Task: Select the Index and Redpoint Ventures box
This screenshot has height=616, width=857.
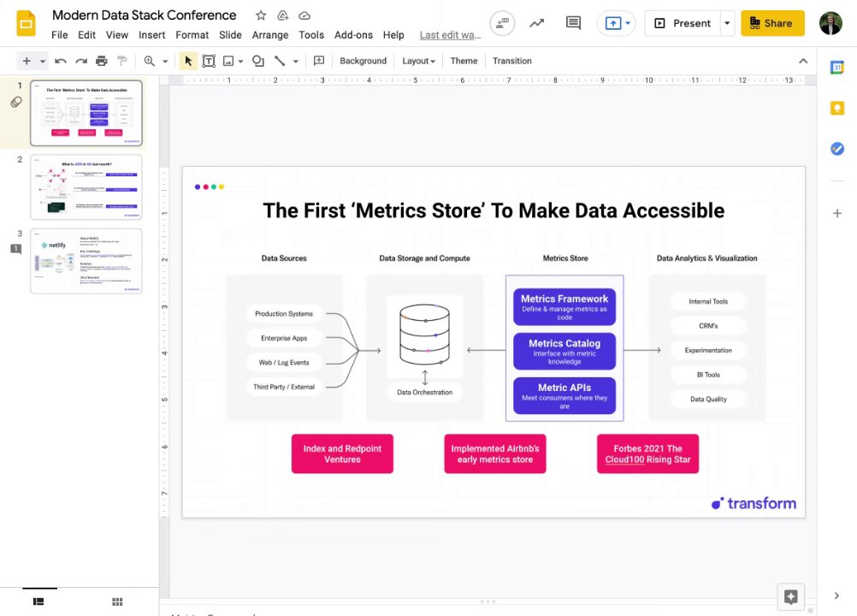Action: click(x=342, y=453)
